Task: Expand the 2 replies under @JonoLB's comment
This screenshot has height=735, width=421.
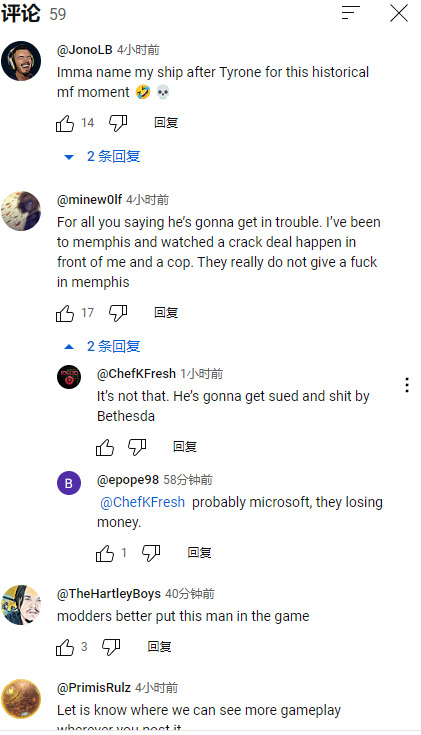Action: [102, 157]
